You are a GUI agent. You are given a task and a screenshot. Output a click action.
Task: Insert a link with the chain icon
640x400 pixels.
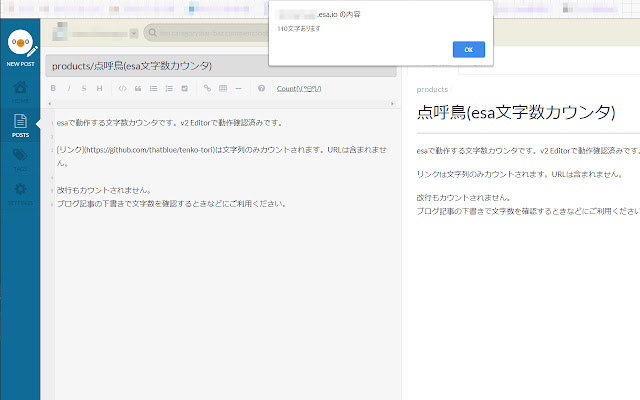[207, 88]
